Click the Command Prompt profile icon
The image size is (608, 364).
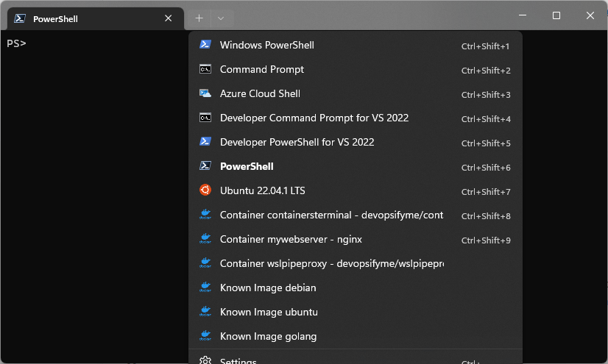[205, 69]
